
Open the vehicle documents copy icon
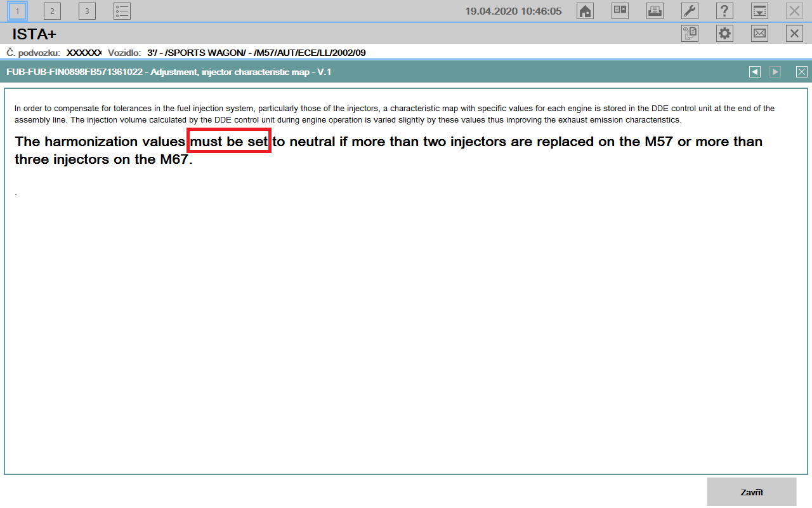[690, 34]
